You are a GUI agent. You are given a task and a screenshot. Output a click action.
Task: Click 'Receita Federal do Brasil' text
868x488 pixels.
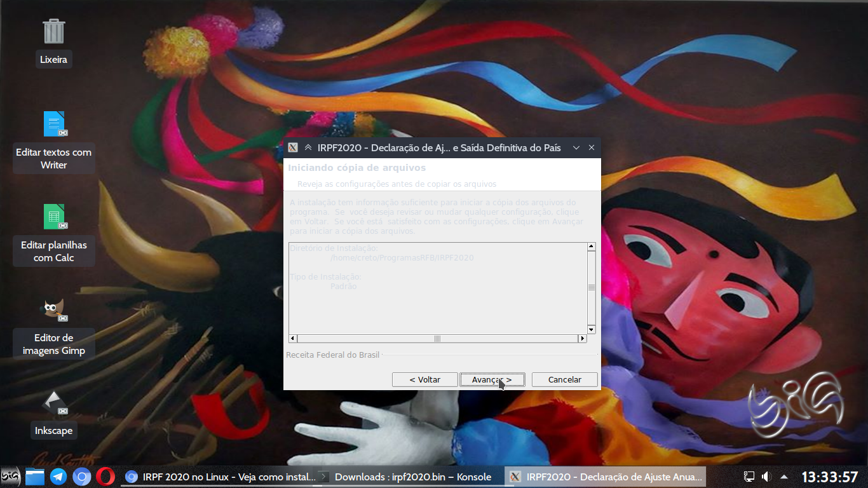(332, 355)
